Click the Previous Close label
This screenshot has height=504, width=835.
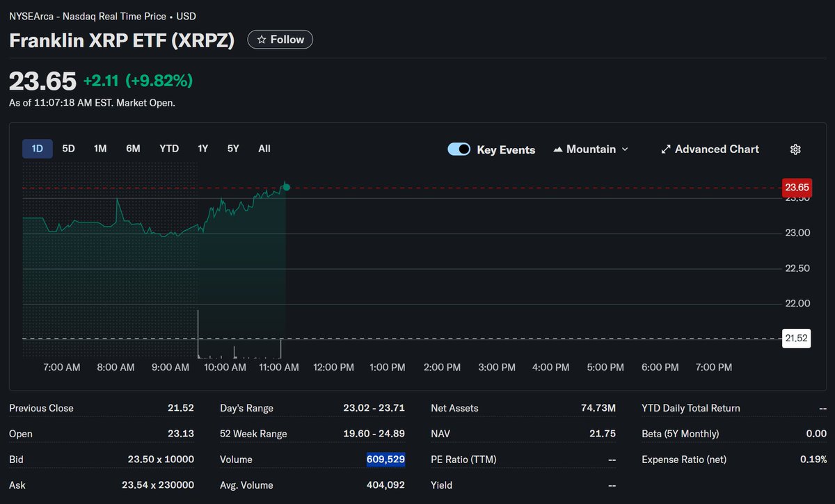(41, 408)
